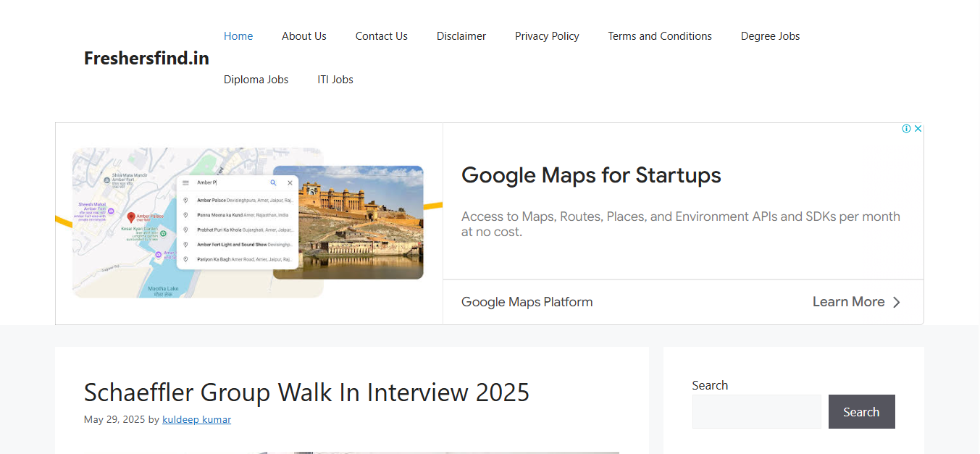Click the magnifier icon in map ad
The image size is (980, 454).
[273, 183]
